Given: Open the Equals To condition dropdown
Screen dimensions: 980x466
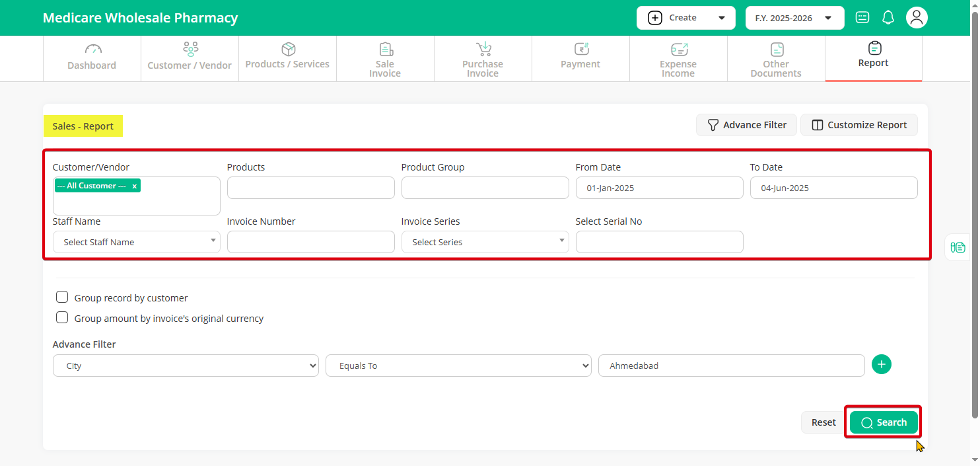Looking at the screenshot, I should pos(458,366).
